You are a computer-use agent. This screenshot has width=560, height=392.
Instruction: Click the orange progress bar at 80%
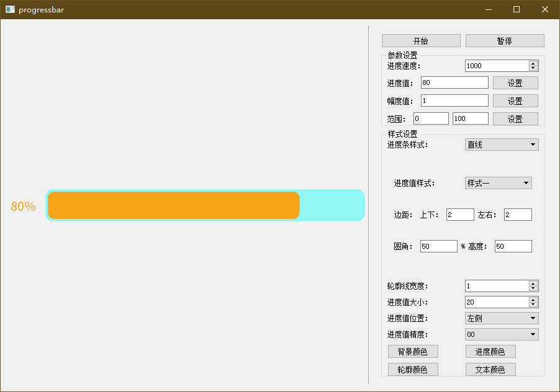click(174, 205)
